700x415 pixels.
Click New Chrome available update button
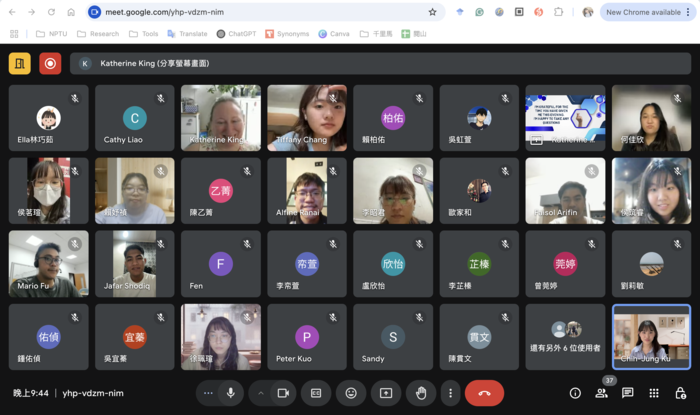[648, 12]
